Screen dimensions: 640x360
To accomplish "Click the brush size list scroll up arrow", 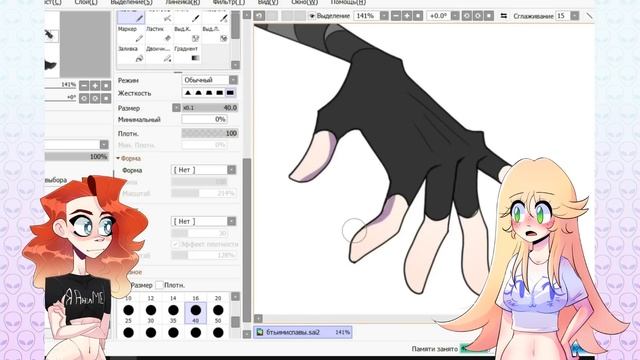I will tap(236, 296).
